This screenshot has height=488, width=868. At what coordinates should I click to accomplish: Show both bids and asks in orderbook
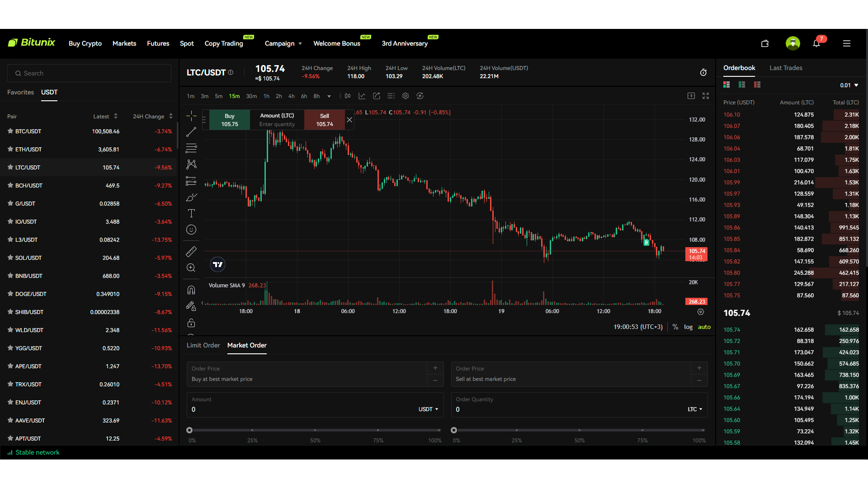pyautogui.click(x=726, y=84)
